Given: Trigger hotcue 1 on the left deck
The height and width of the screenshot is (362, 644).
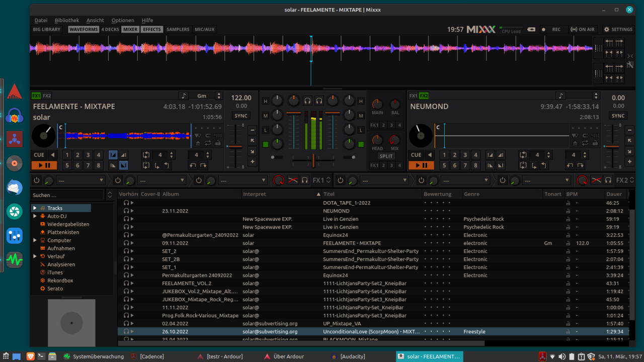Looking at the screenshot, I should pos(66,155).
